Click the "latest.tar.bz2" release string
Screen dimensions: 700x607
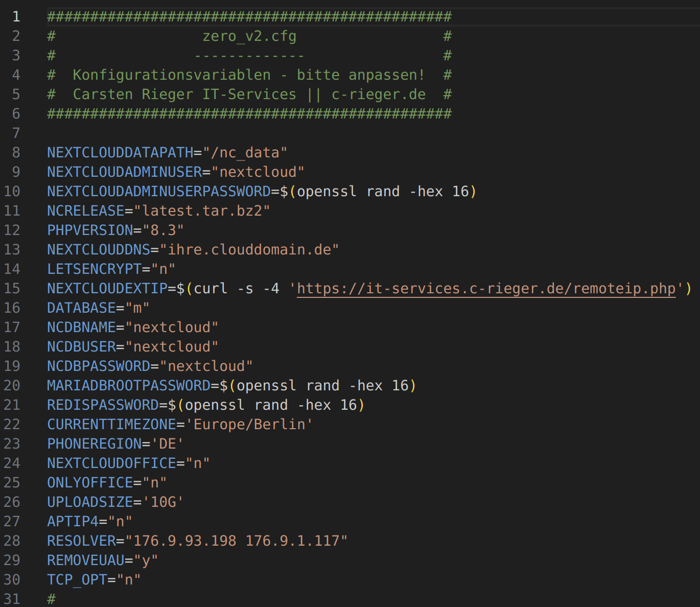(x=202, y=211)
